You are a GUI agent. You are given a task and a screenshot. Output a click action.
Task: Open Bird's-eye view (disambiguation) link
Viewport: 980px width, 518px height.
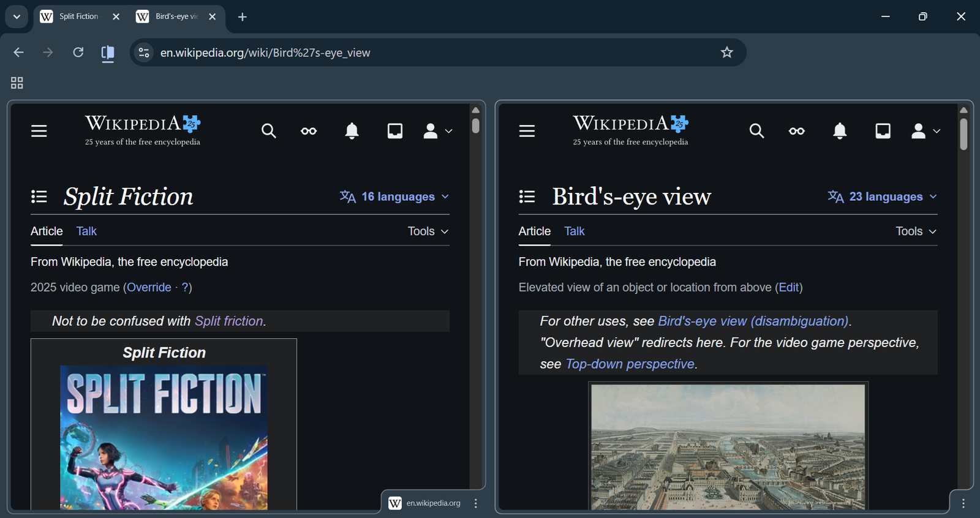click(x=753, y=321)
